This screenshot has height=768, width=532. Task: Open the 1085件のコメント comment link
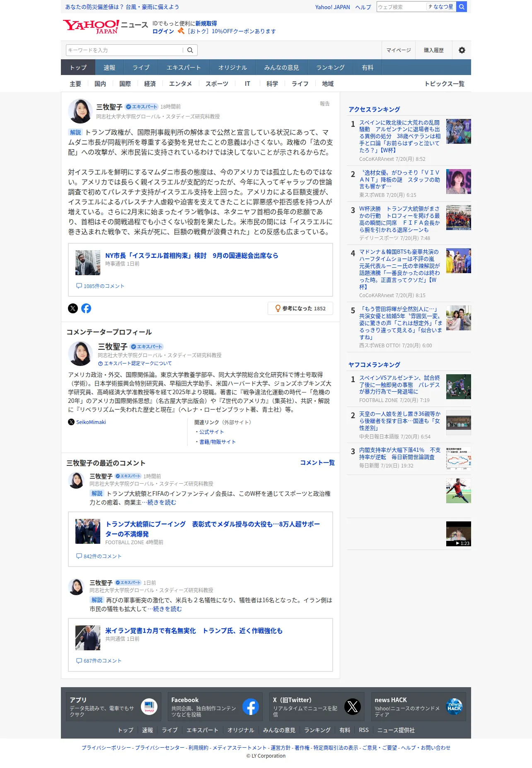(x=100, y=286)
